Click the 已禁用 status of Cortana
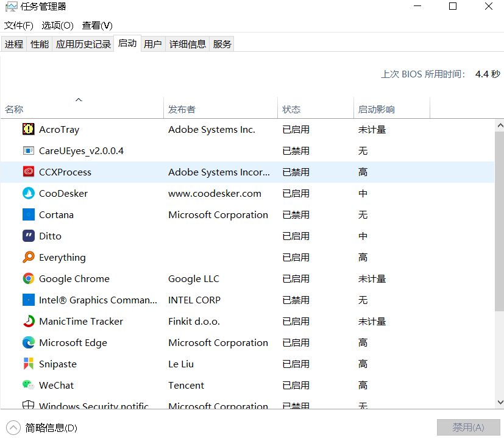Viewport: 504px width, 438px height. (x=296, y=214)
